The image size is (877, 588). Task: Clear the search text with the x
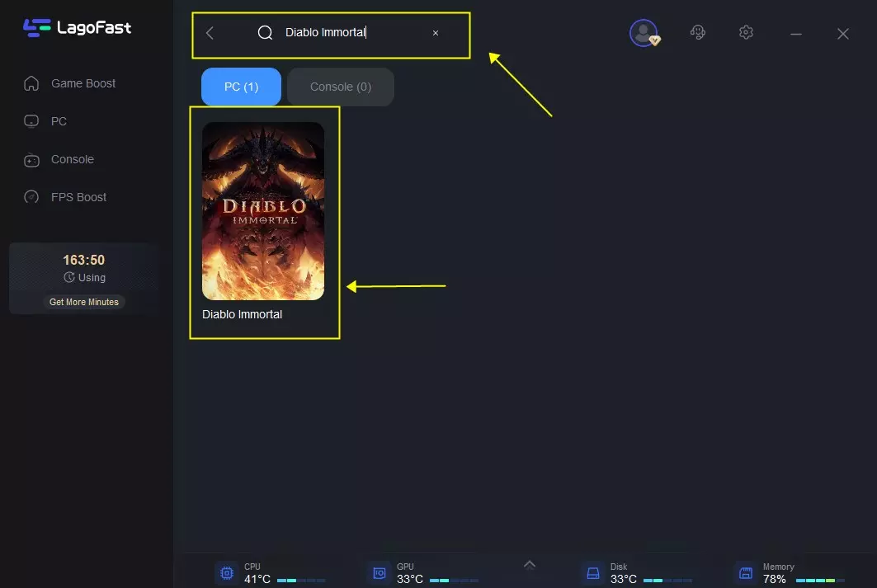pyautogui.click(x=435, y=33)
